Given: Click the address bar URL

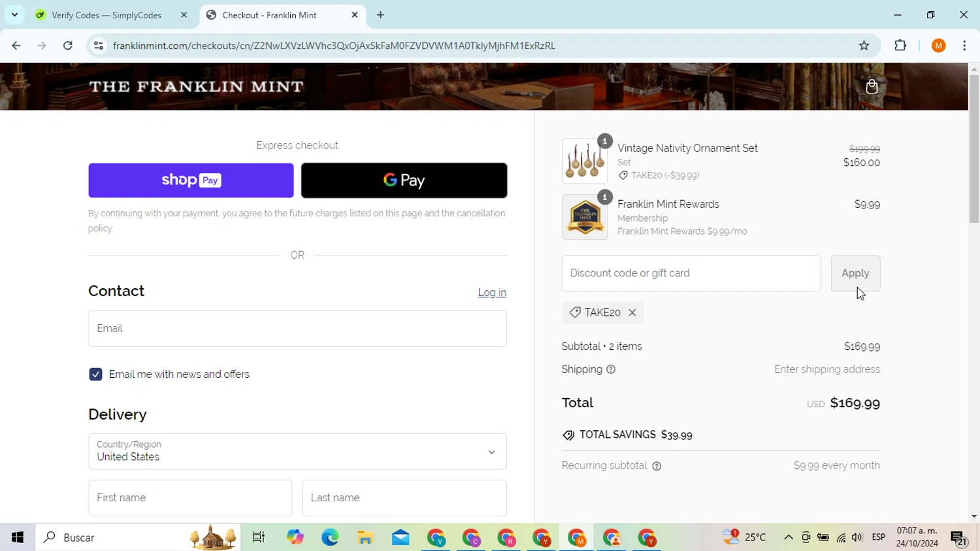Looking at the screenshot, I should 334,46.
